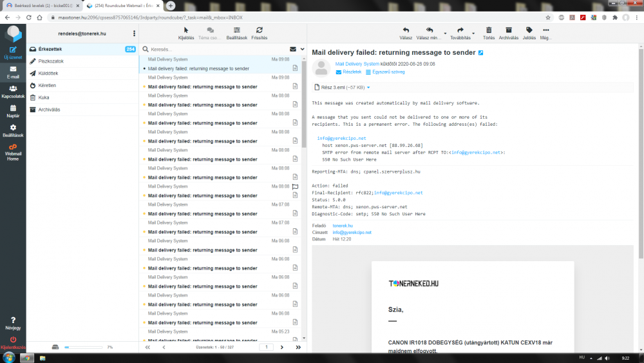Screen dimensions: 644x363
Task: Reload the page in browser
Action: coord(29,17)
